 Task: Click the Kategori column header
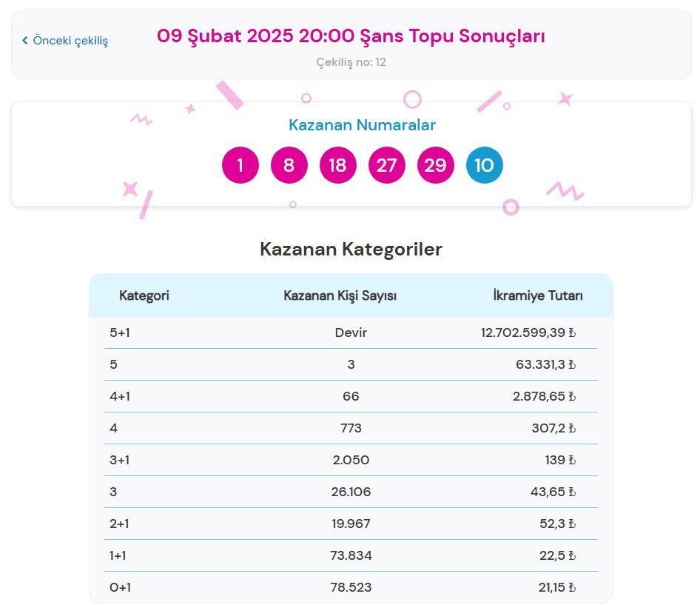coord(144,295)
